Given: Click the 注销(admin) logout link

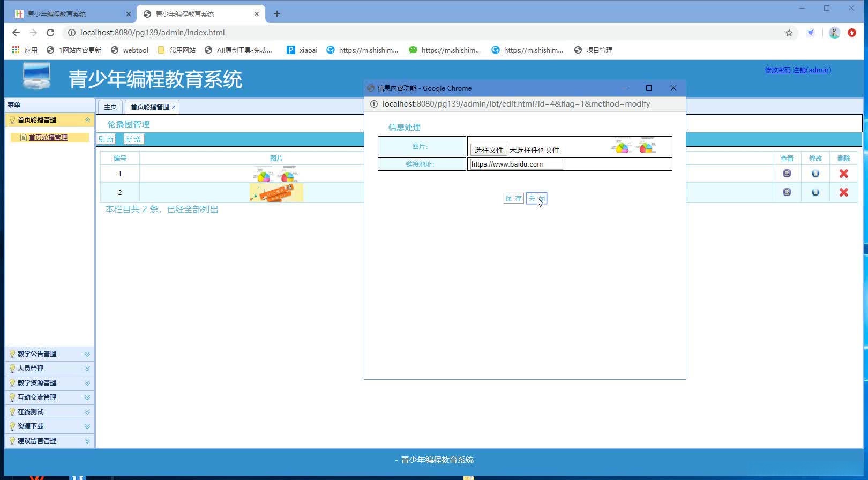Looking at the screenshot, I should coord(812,70).
